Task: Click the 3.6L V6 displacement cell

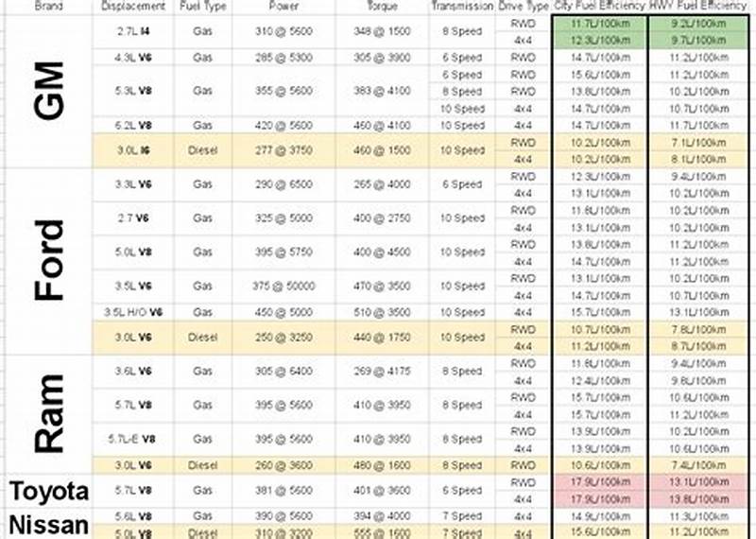Action: [x=133, y=371]
